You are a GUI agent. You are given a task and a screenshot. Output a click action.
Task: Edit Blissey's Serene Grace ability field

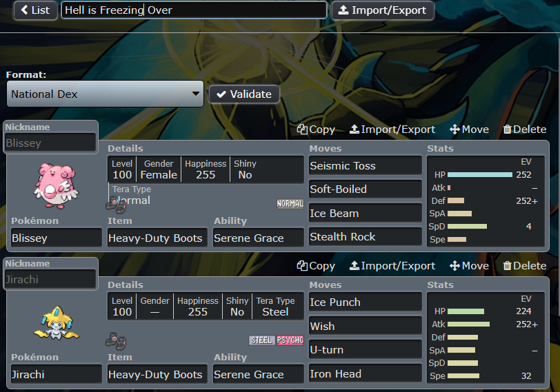[258, 238]
